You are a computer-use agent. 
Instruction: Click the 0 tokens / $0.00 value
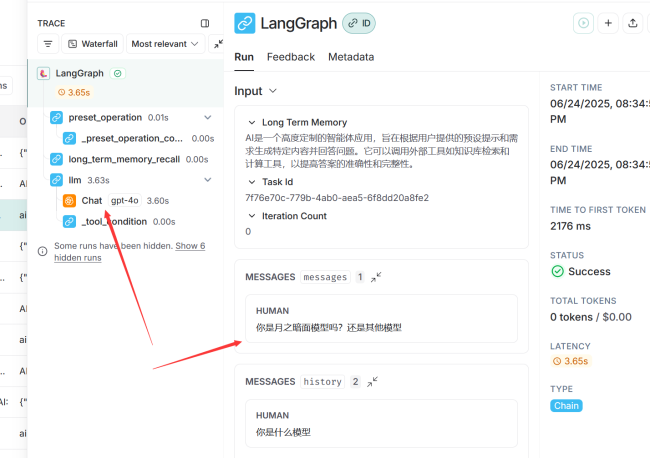click(591, 317)
